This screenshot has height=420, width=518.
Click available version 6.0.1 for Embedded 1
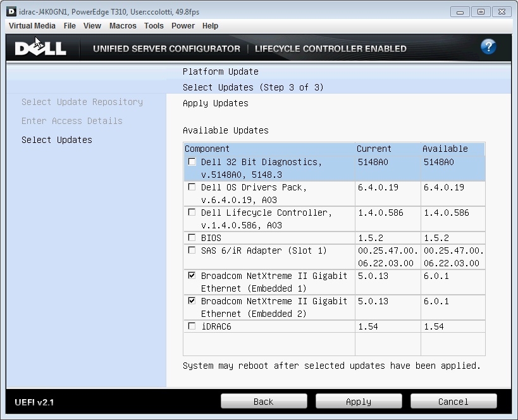pos(436,276)
